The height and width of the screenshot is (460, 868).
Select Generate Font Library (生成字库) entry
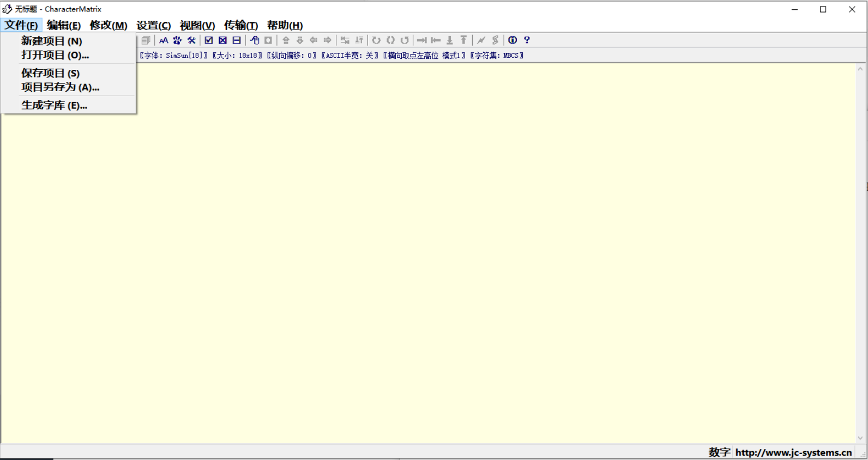[69, 105]
